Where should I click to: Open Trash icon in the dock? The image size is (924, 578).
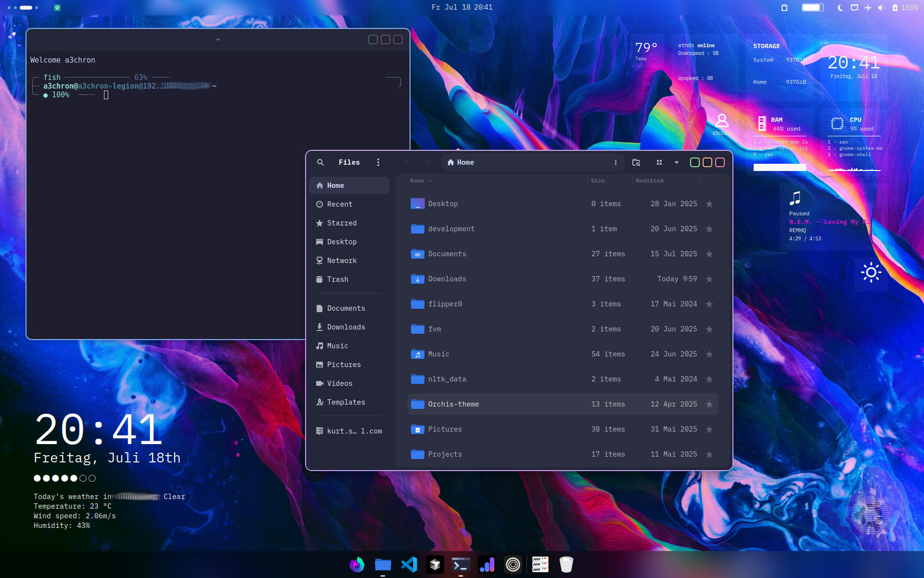[566, 565]
